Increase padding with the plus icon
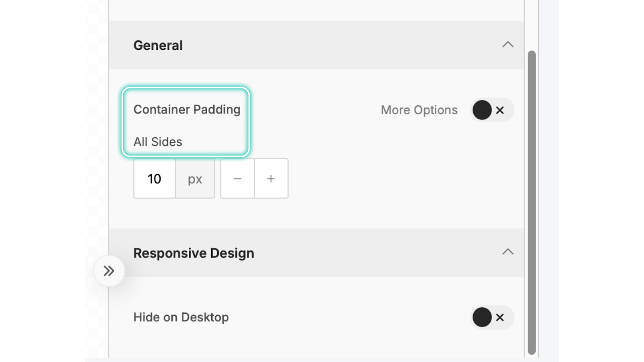 pyautogui.click(x=271, y=179)
